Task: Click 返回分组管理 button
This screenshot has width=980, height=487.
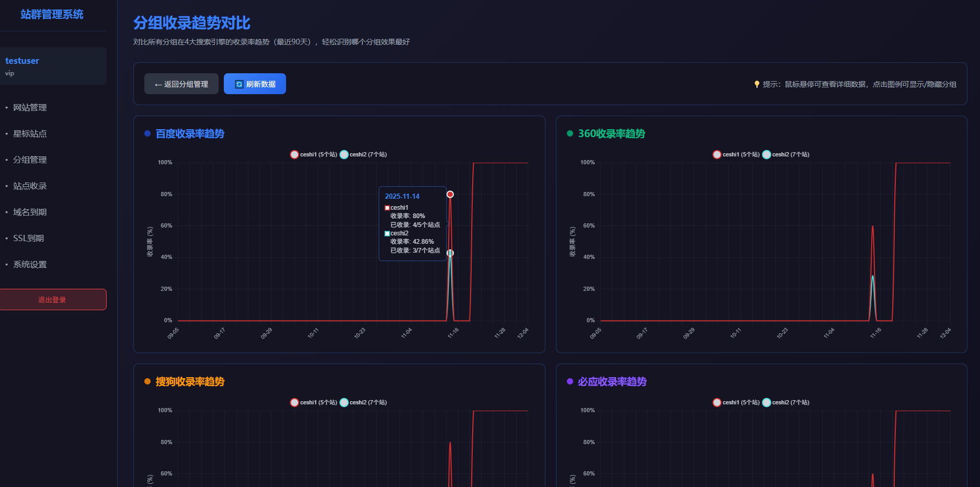Action: click(x=181, y=84)
